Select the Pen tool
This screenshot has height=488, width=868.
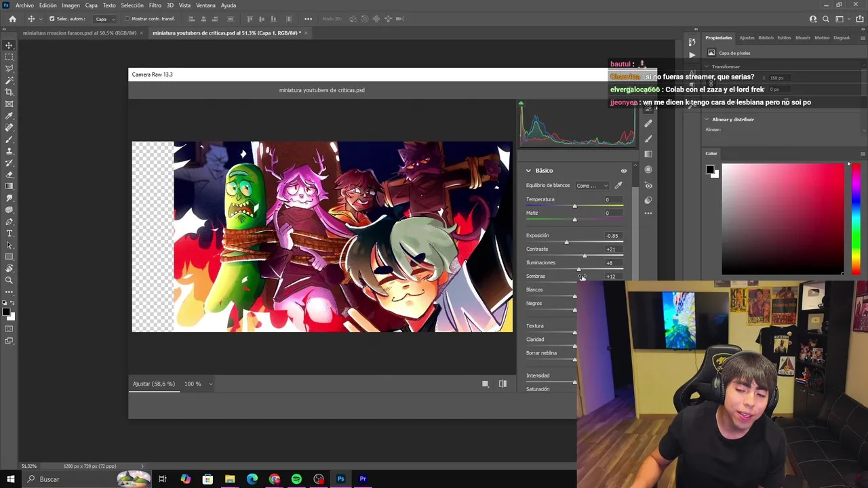pyautogui.click(x=9, y=222)
